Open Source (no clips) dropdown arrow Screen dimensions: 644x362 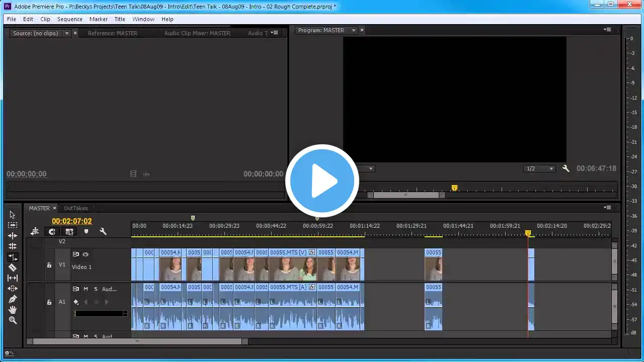66,33
